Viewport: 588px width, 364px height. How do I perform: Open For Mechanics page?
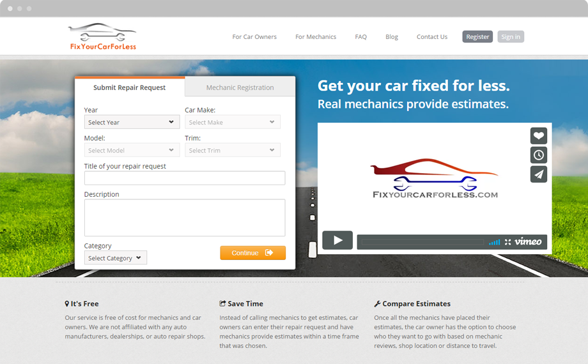tap(316, 37)
